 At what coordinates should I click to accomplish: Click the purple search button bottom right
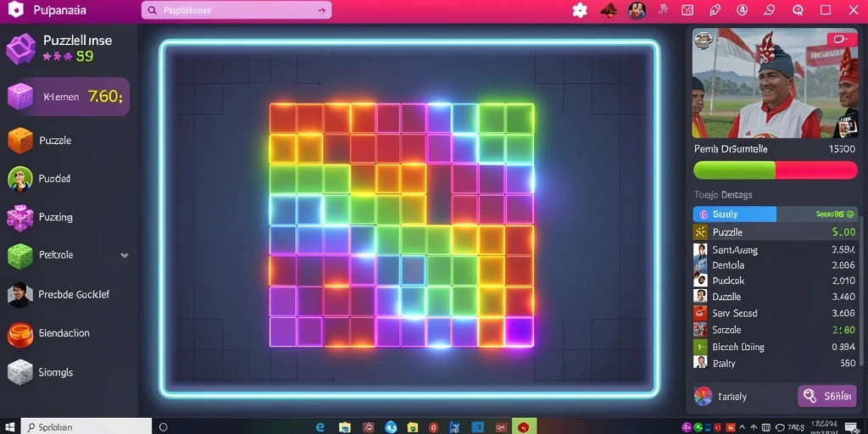pos(827,396)
